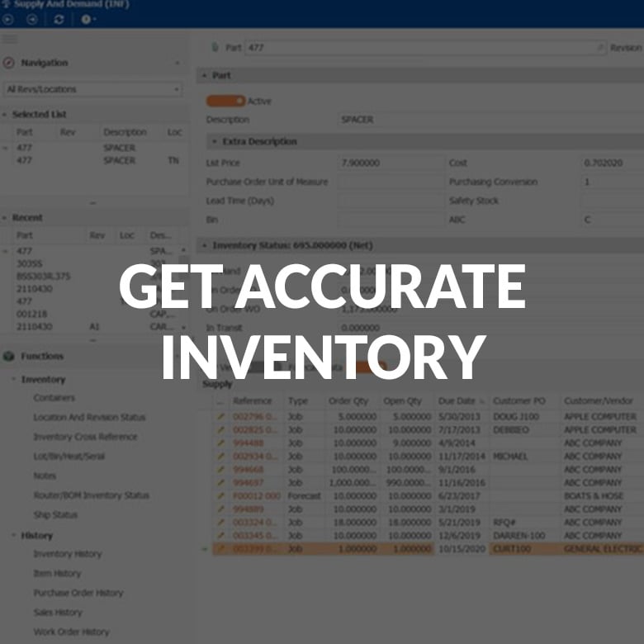Click in the Part number input field
The image size is (644, 644).
coord(421,48)
